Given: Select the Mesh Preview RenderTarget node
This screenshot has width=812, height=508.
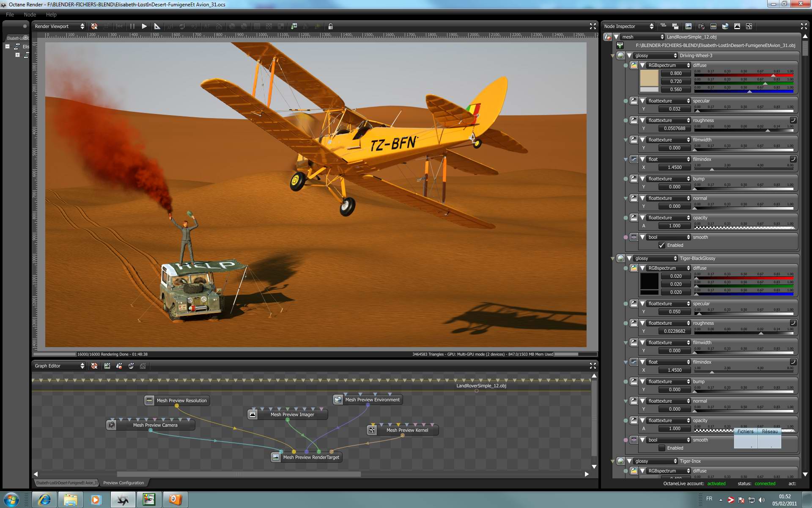Looking at the screenshot, I should point(311,457).
